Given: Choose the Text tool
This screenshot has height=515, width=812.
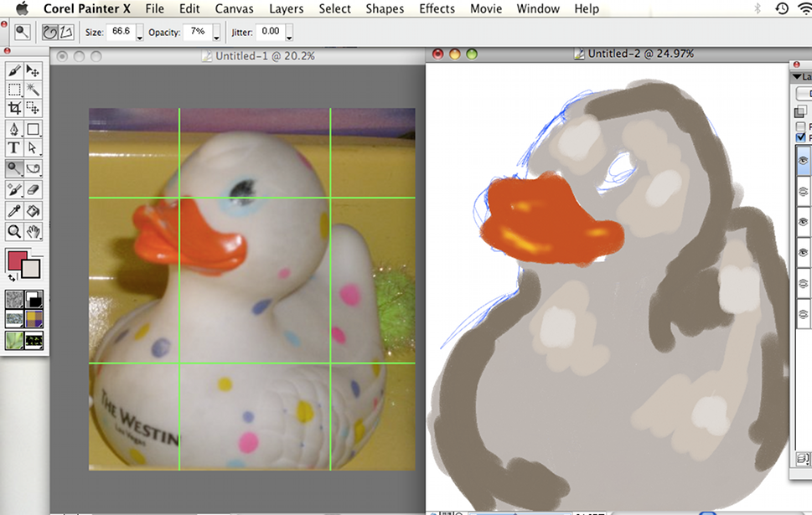Looking at the screenshot, I should pyautogui.click(x=14, y=148).
